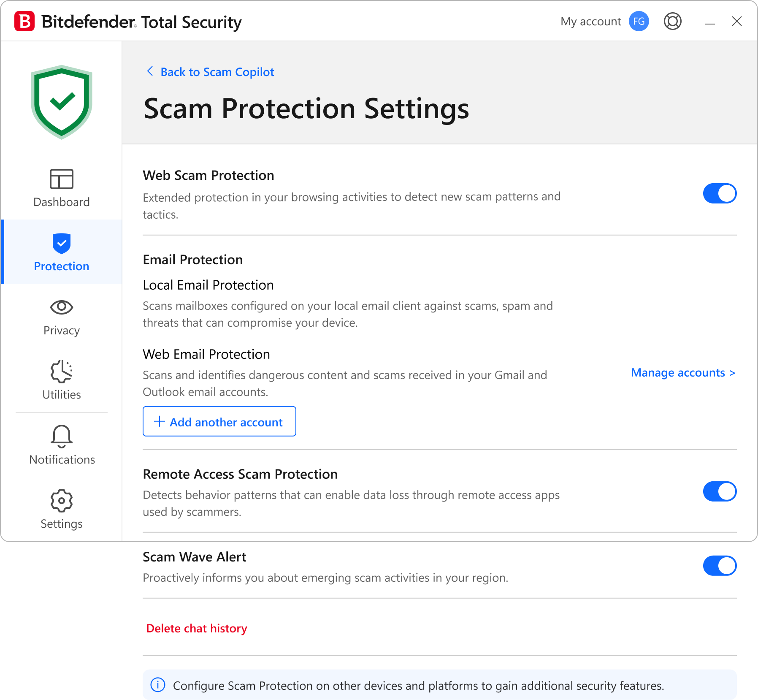Click the Bitdefender logo
The width and height of the screenshot is (758, 700).
click(24, 21)
